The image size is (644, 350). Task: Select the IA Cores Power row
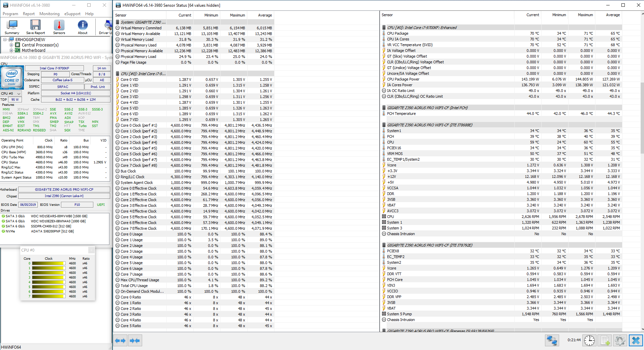click(501, 85)
